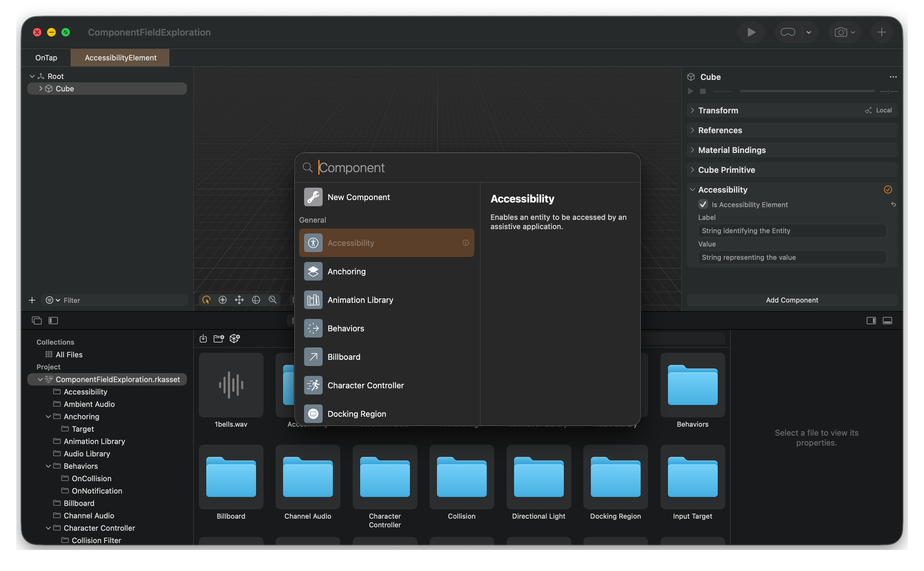The height and width of the screenshot is (571, 924).
Task: Switch to the OnTap tab
Action: click(x=46, y=57)
